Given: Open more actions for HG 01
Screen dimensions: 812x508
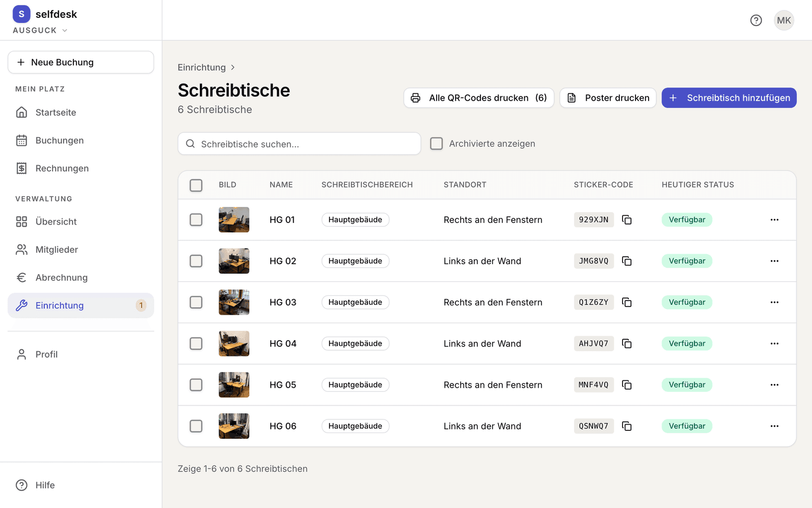Looking at the screenshot, I should tap(775, 220).
